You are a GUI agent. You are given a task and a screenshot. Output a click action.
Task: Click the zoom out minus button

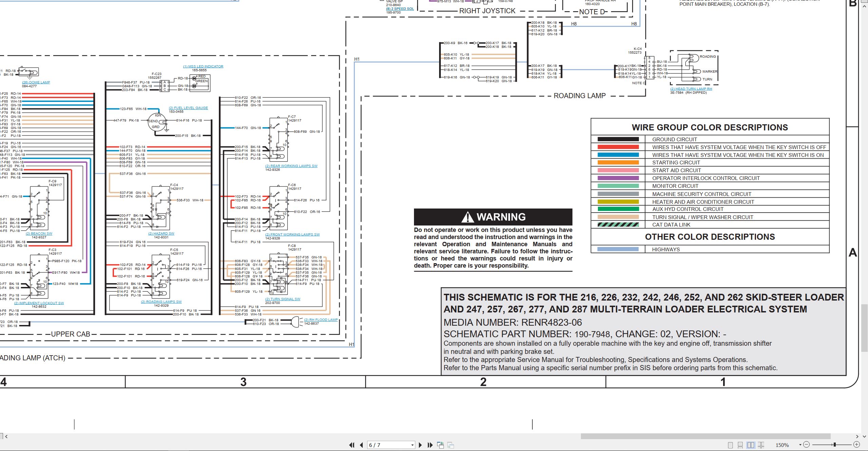point(807,445)
